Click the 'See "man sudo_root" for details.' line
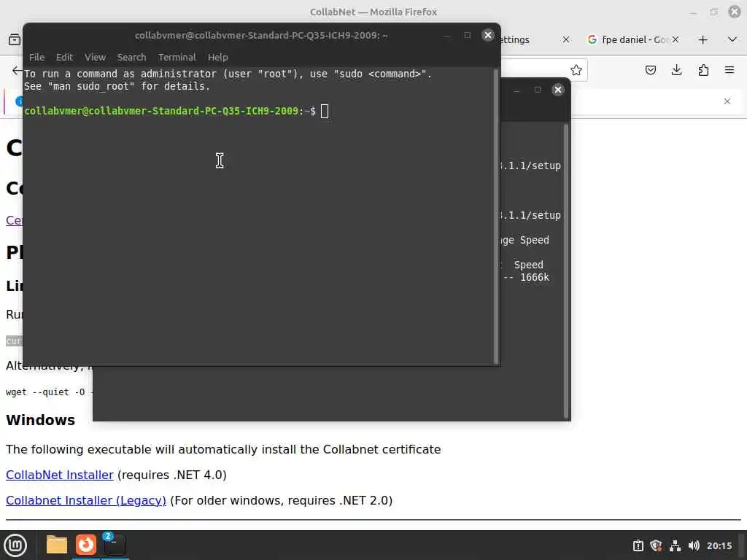 tap(117, 86)
